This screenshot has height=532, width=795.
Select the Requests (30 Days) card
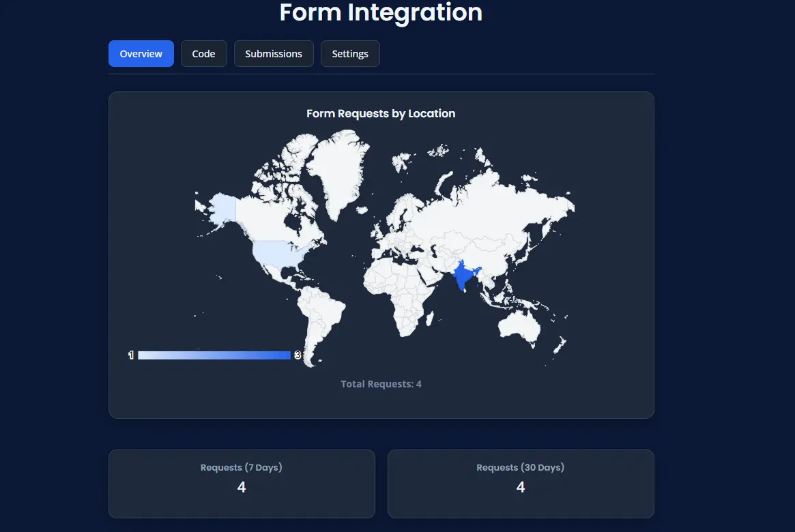pos(520,484)
